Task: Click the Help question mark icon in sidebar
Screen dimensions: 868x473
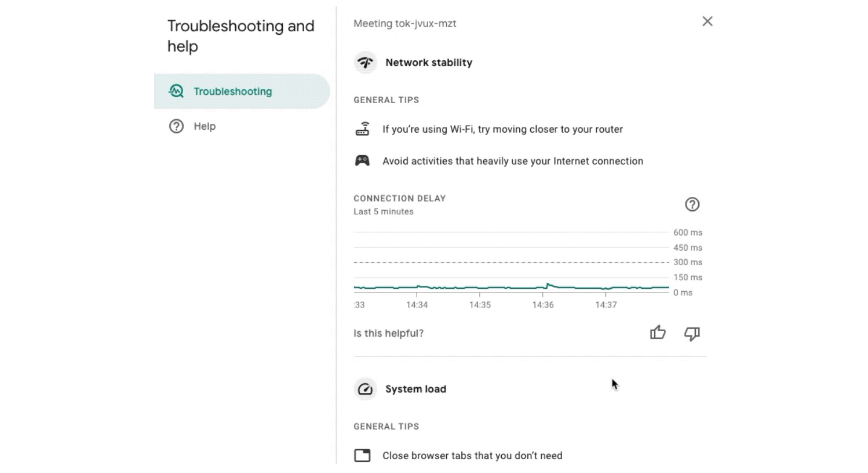Action: point(176,126)
